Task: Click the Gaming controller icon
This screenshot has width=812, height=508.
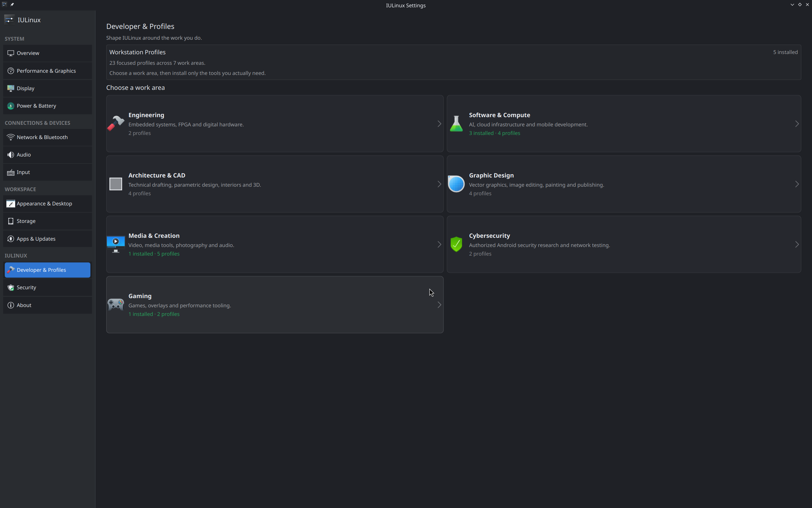Action: (116, 304)
